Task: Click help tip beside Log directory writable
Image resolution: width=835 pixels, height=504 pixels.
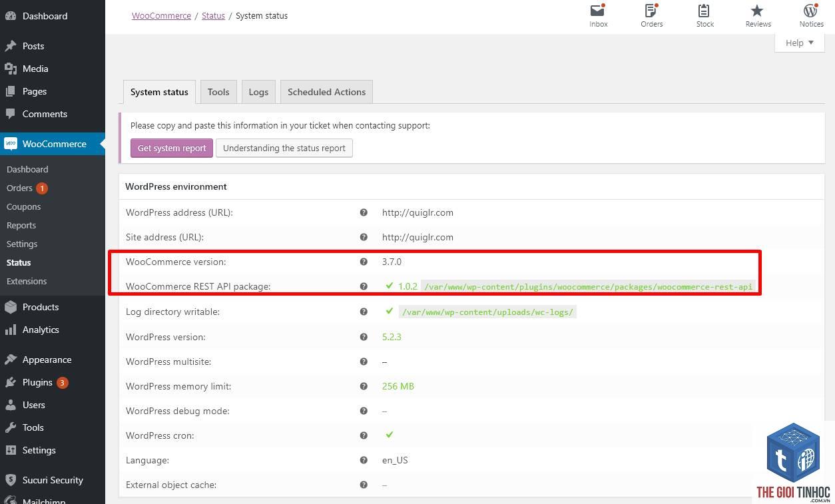Action: point(364,312)
